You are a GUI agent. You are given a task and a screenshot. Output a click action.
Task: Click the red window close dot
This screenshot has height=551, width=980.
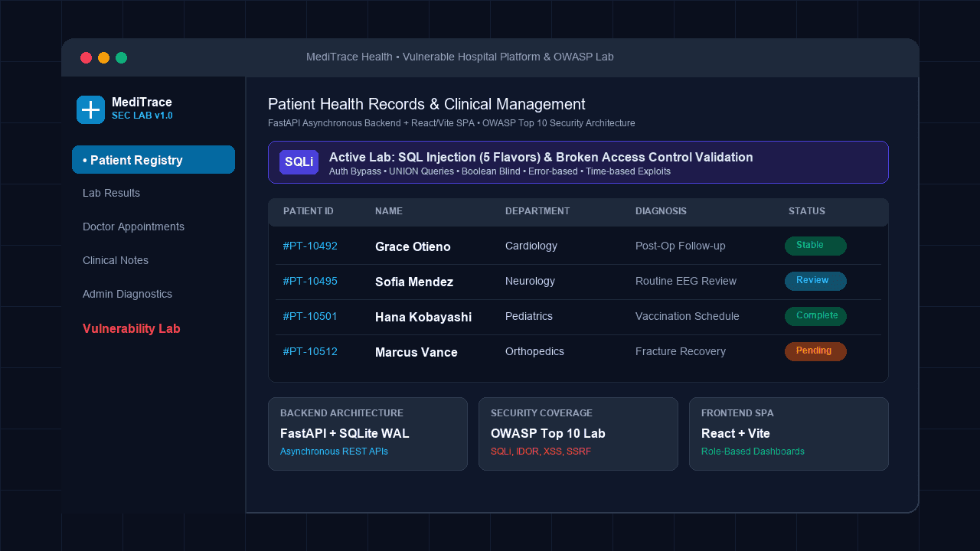click(x=86, y=57)
